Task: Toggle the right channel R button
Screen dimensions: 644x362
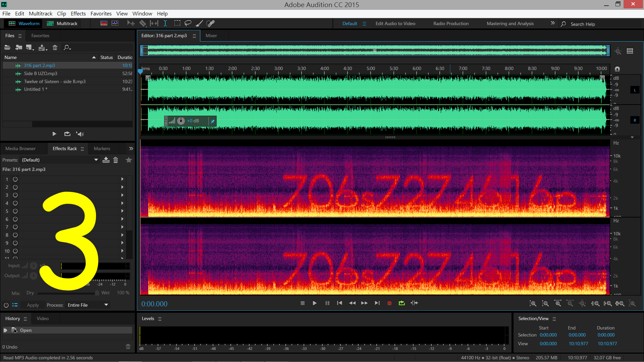Action: click(x=635, y=120)
